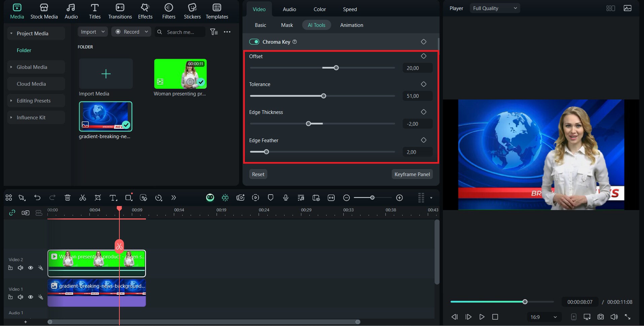Open the Keyframe Panel
This screenshot has height=326, width=644.
tap(412, 174)
